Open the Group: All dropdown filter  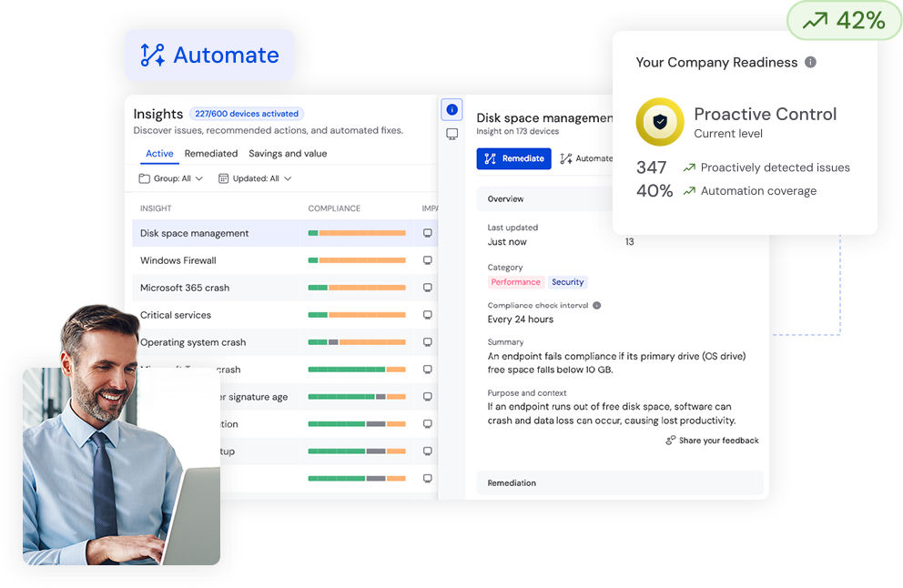point(171,178)
